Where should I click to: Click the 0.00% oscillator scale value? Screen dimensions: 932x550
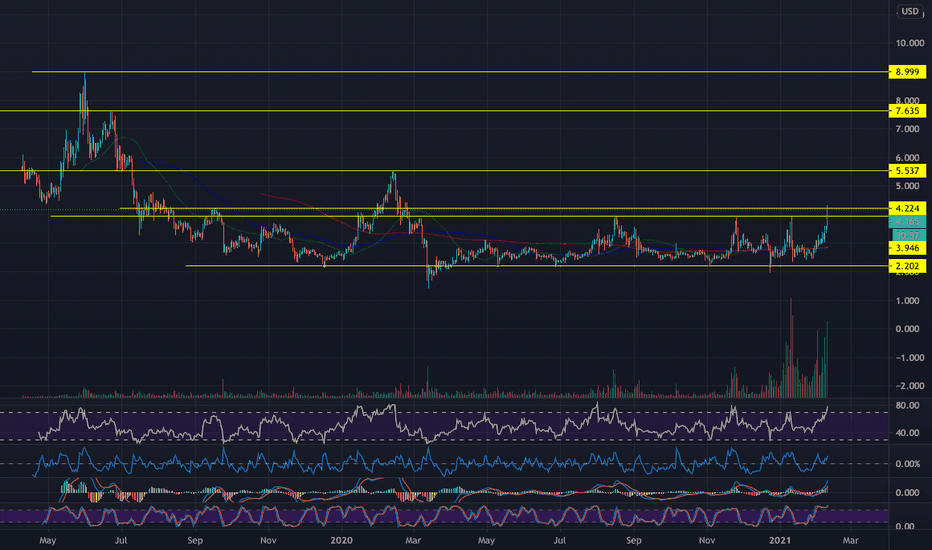coord(908,464)
